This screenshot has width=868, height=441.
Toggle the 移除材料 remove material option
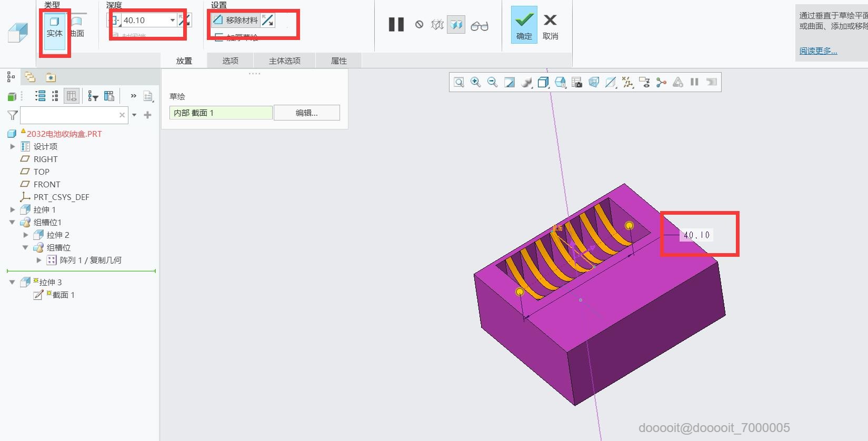tap(235, 20)
